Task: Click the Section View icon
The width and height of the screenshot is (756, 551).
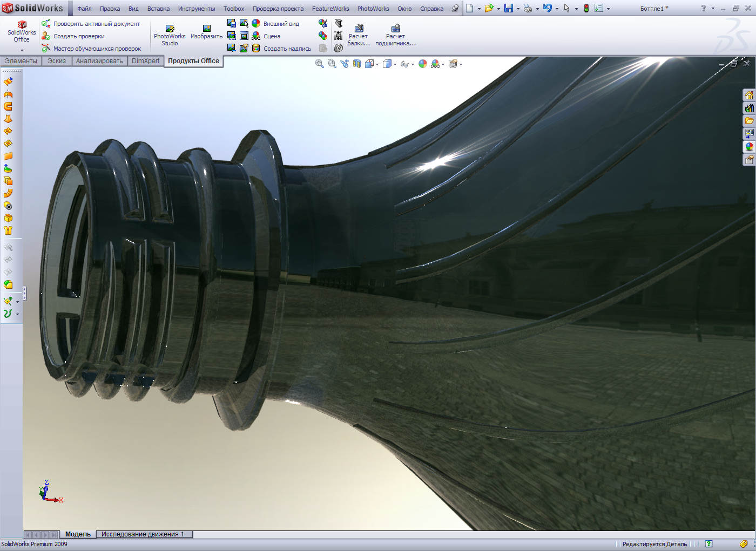Action: pos(357,64)
